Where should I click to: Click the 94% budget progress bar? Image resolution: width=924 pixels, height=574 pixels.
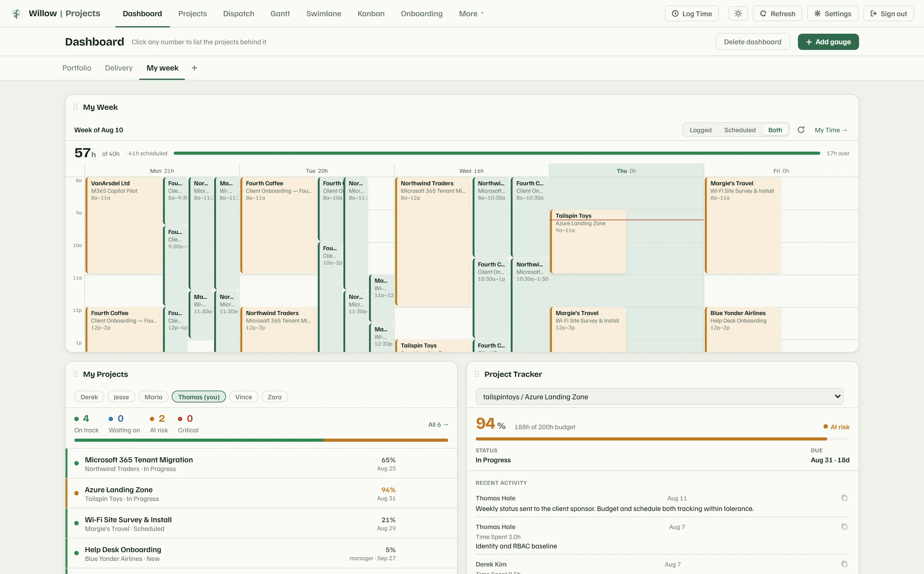tap(662, 439)
